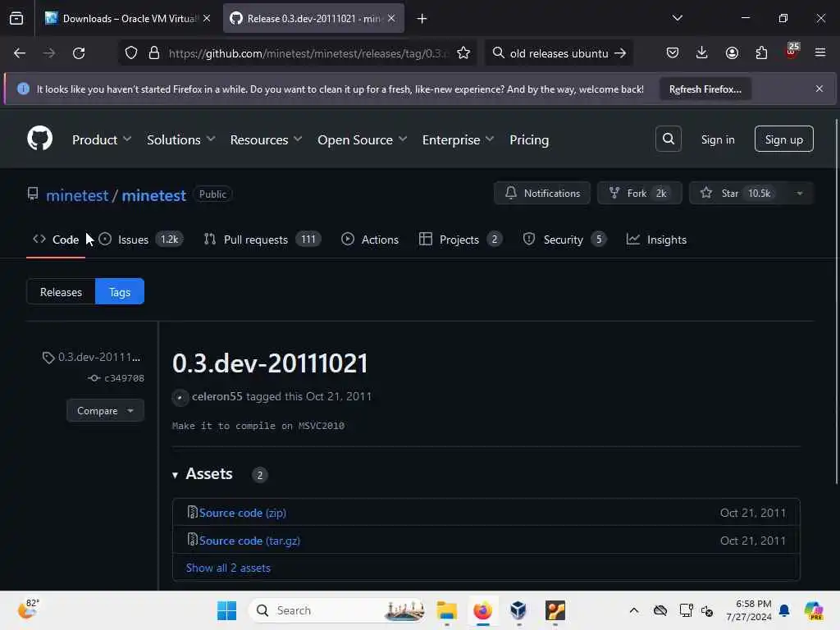Open commit c349708
Viewport: 840px width, 630px height.
(124, 378)
